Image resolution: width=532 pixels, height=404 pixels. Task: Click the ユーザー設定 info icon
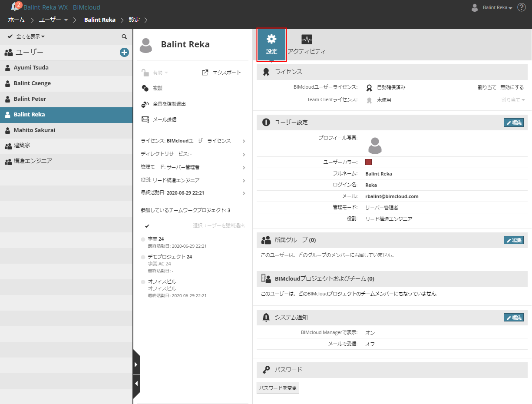coord(266,123)
